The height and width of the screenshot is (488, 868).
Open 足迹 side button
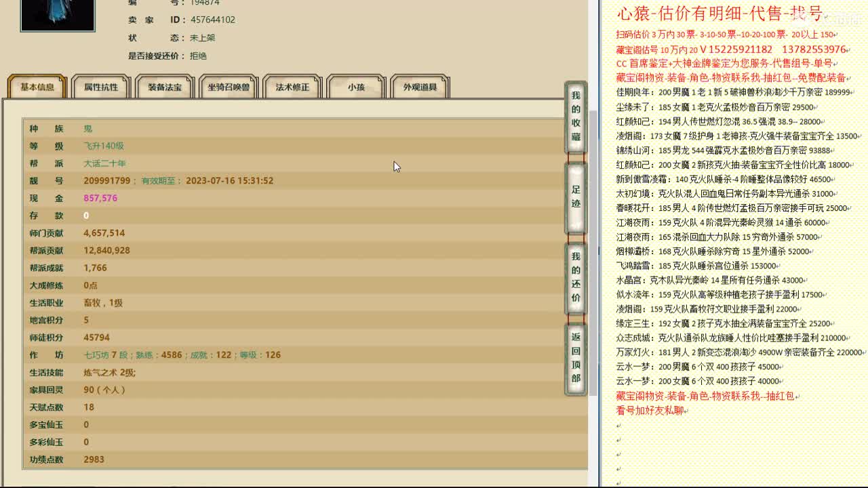tap(576, 197)
